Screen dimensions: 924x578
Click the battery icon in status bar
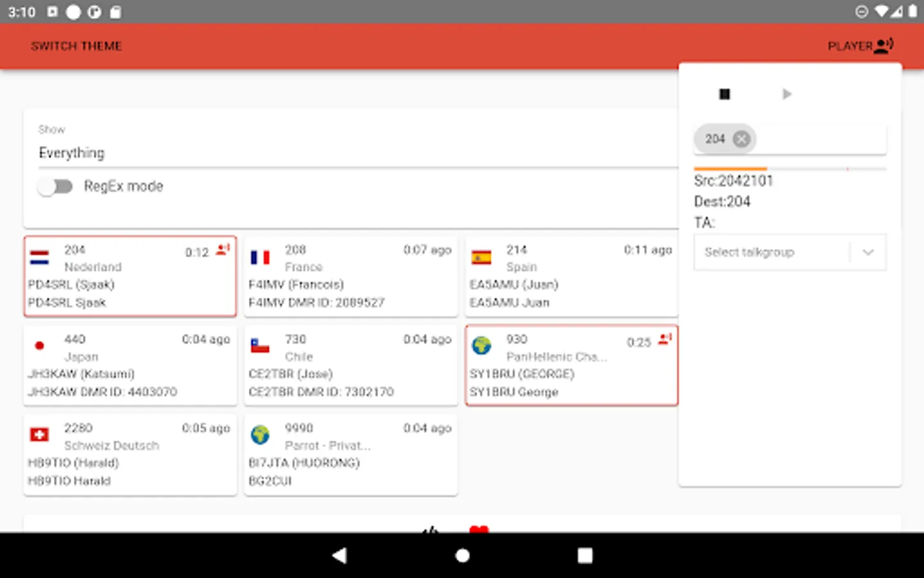[912, 12]
